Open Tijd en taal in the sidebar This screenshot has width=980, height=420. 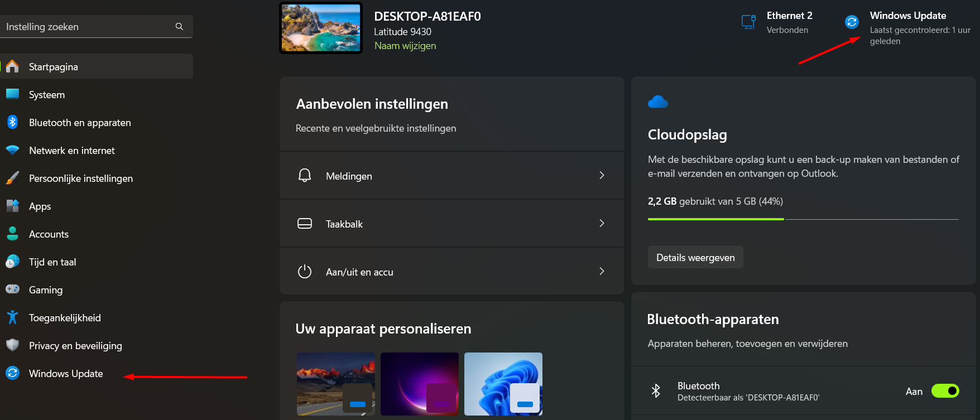click(97, 262)
